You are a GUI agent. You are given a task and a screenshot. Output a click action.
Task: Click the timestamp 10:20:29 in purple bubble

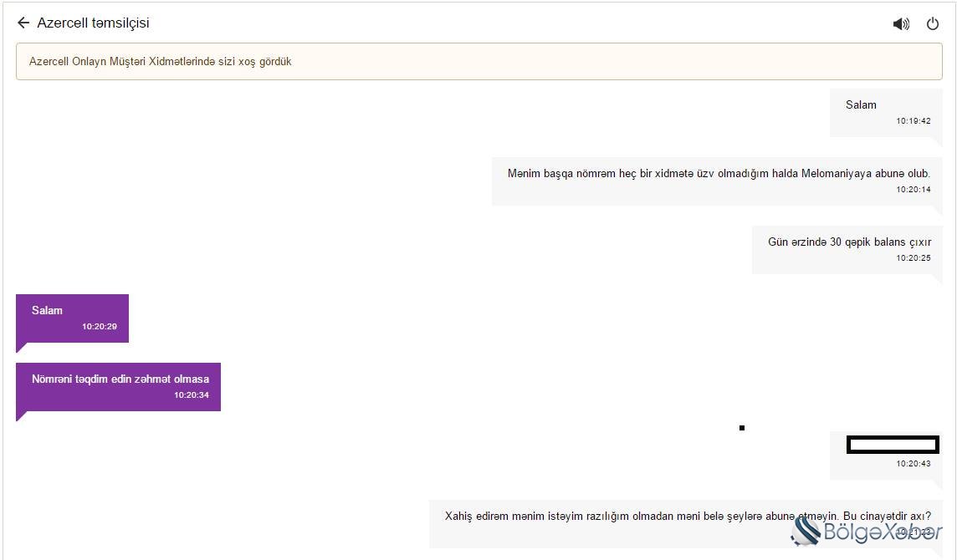[x=100, y=326]
